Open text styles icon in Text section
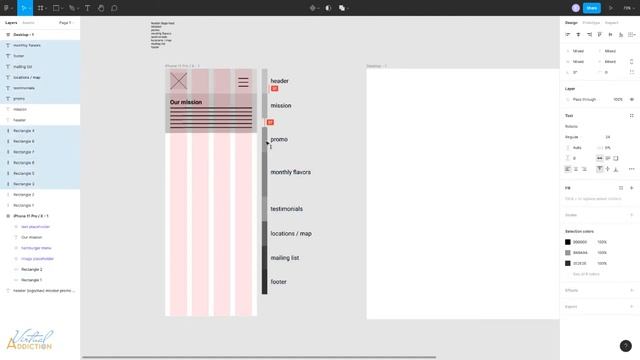Image resolution: width=640 pixels, height=360 pixels. click(631, 116)
